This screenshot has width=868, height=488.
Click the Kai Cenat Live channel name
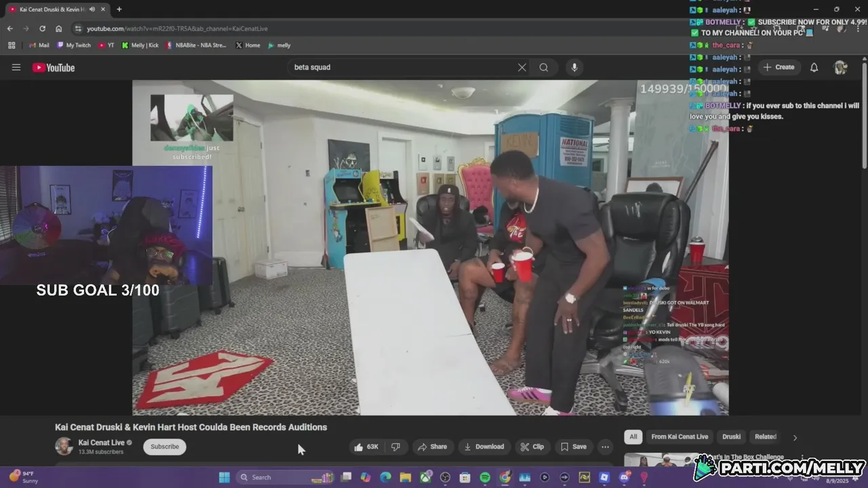click(x=101, y=443)
